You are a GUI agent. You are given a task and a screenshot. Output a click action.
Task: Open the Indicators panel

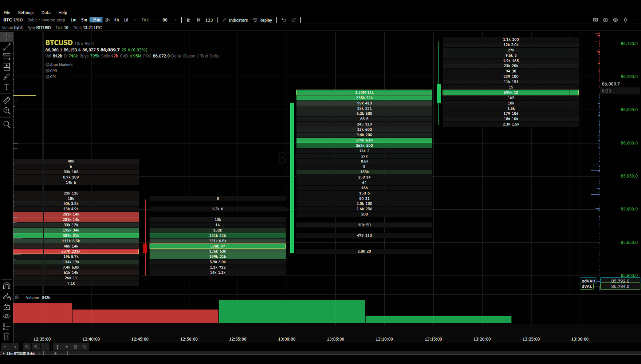[x=235, y=20]
